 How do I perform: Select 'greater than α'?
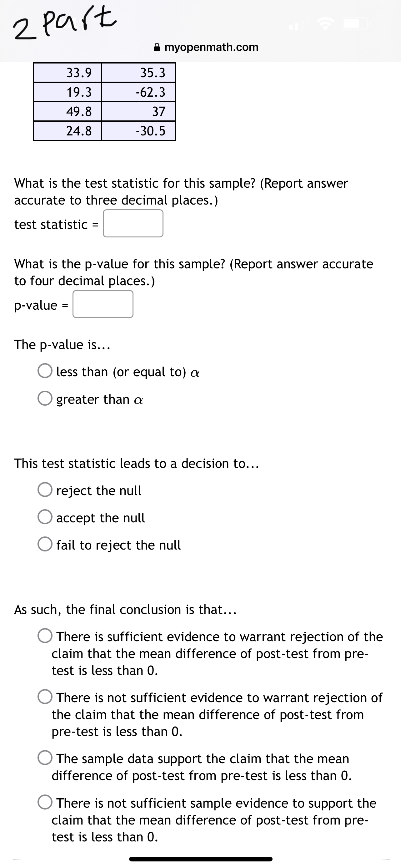click(x=45, y=400)
